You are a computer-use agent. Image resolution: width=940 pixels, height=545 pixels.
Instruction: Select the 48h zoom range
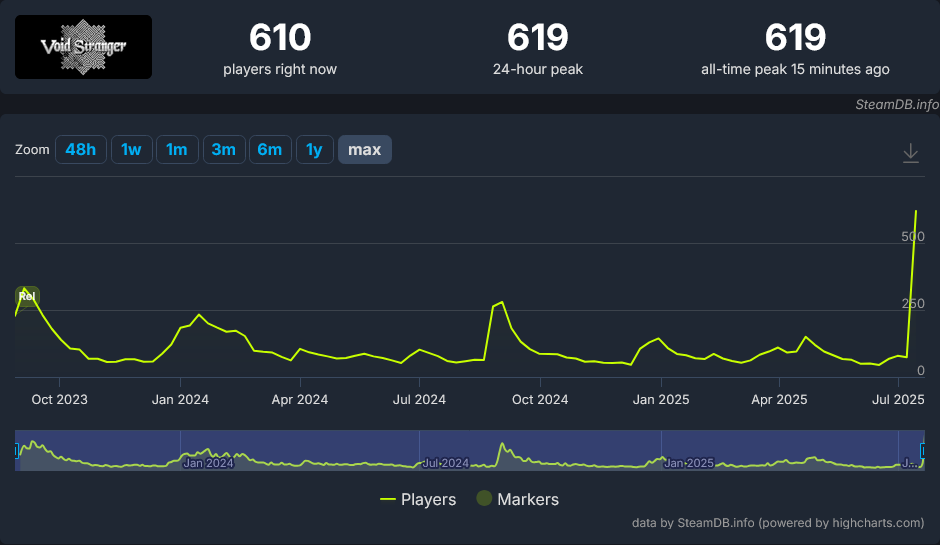click(81, 149)
